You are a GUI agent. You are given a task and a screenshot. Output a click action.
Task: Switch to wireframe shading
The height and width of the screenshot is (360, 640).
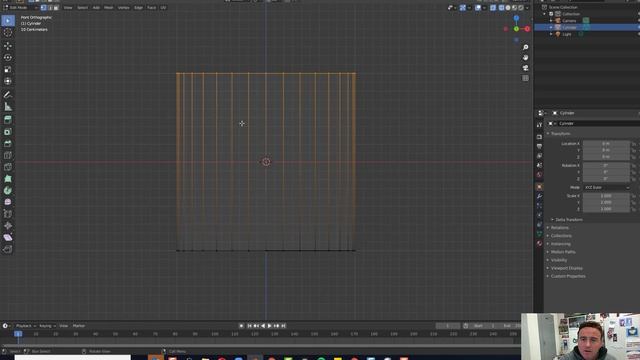(x=502, y=7)
